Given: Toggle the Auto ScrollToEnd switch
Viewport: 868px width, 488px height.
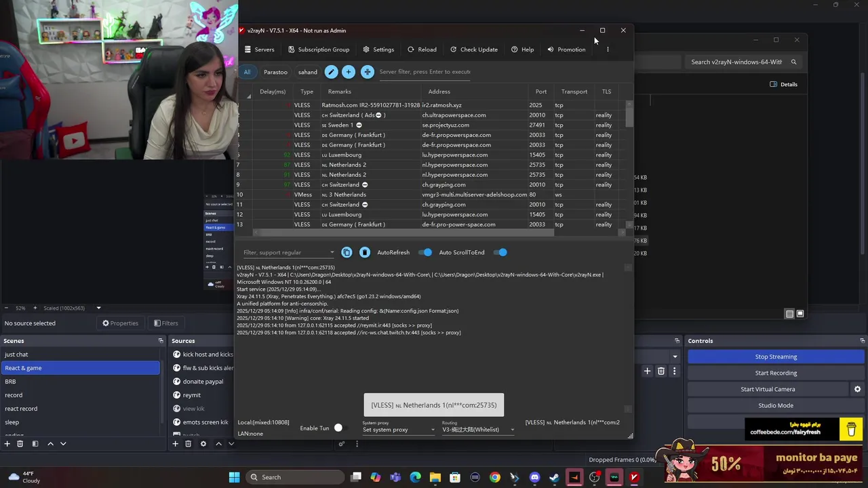Looking at the screenshot, I should click(x=500, y=252).
